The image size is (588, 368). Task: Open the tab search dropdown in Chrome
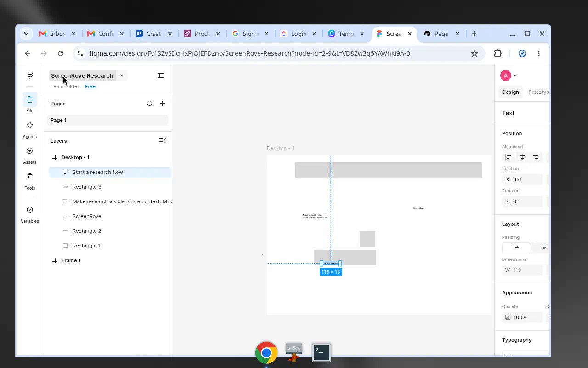point(26,34)
